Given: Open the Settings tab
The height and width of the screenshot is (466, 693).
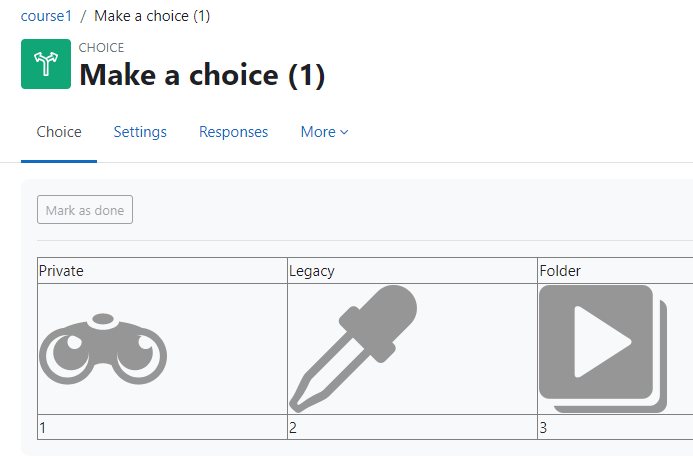Looking at the screenshot, I should pyautogui.click(x=140, y=132).
